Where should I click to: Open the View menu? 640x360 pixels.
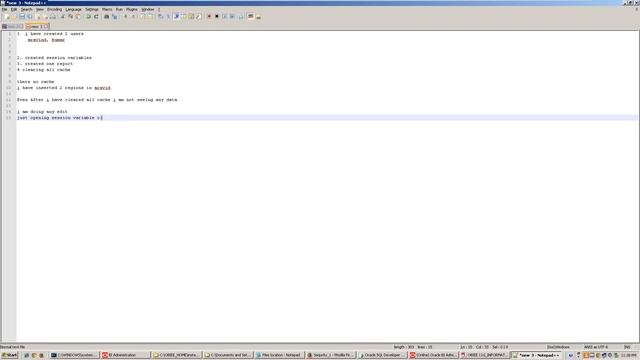pos(40,9)
